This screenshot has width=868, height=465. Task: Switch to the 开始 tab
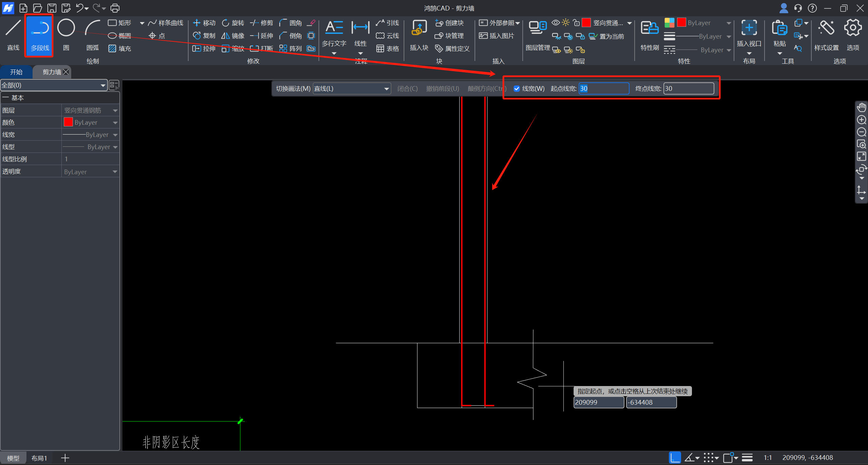[x=16, y=72]
